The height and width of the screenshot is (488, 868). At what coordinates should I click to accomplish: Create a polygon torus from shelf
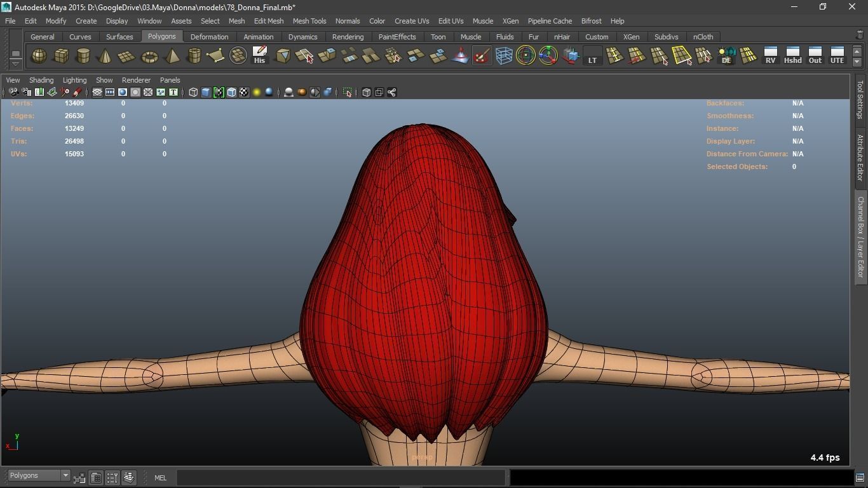coord(149,56)
